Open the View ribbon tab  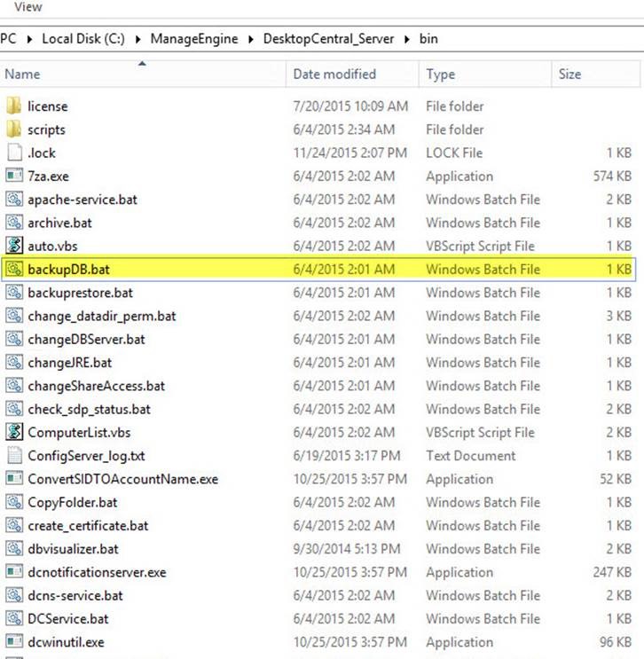(28, 6)
